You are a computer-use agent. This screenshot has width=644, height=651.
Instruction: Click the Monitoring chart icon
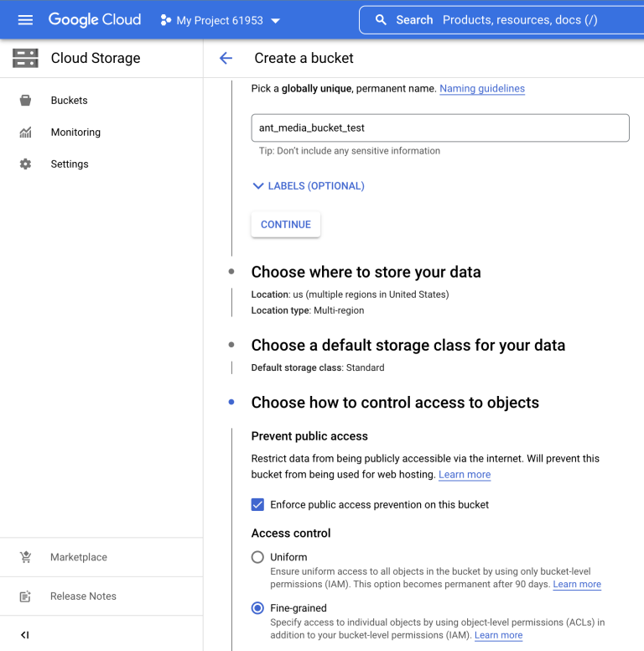point(25,133)
